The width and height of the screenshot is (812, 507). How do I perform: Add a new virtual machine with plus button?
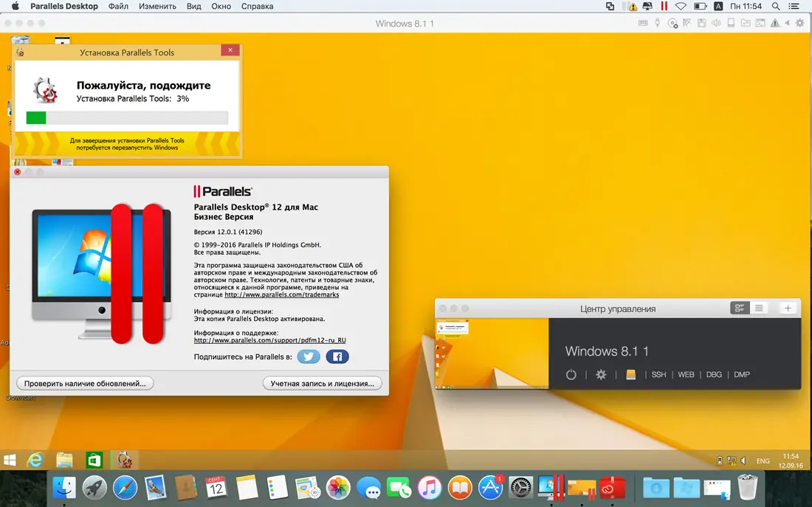click(x=788, y=308)
